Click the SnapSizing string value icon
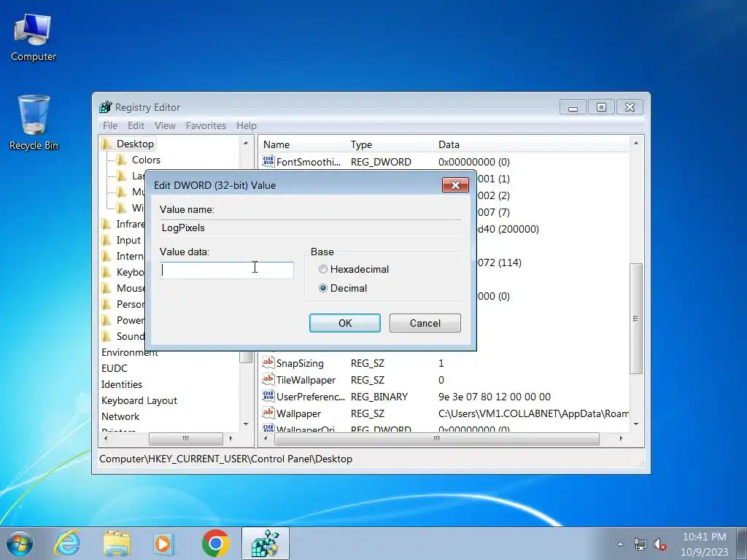Viewport: 747px width, 560px height. coord(268,363)
